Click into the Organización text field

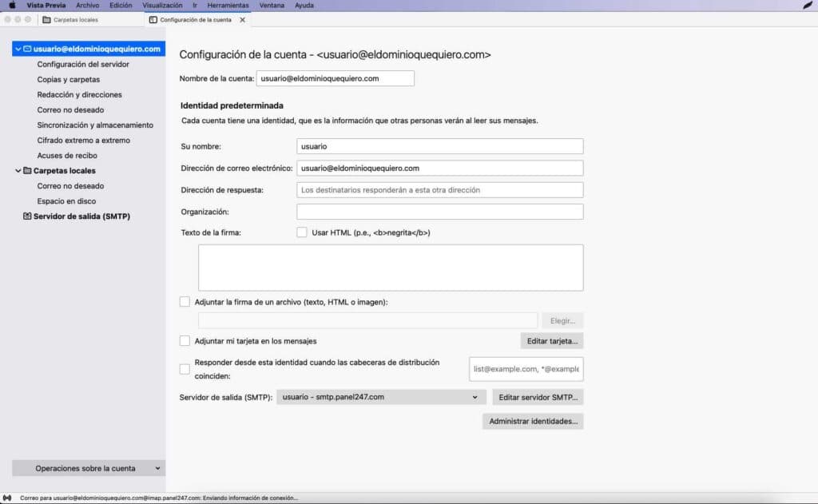tap(439, 212)
